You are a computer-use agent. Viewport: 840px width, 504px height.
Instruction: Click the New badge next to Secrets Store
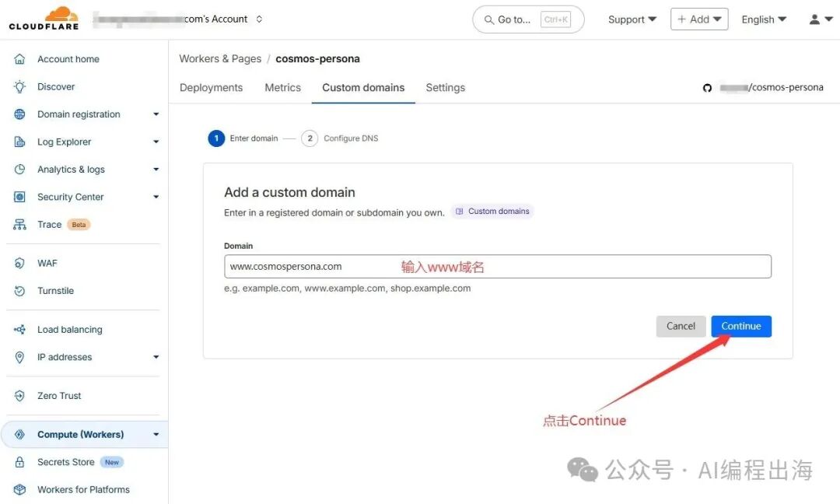tap(112, 462)
